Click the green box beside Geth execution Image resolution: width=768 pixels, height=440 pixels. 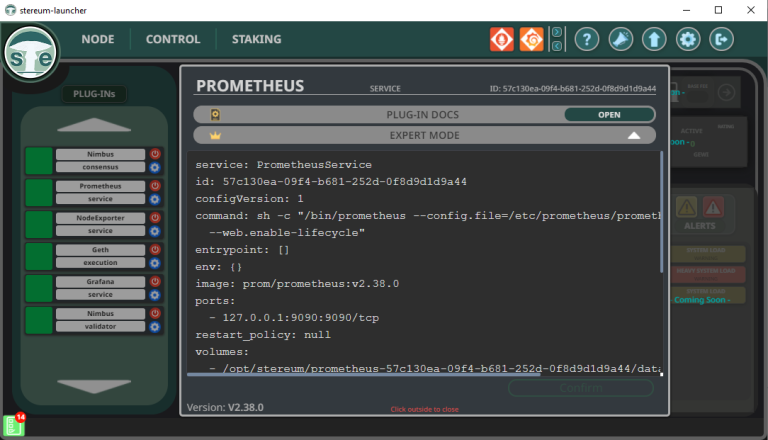[x=39, y=256]
